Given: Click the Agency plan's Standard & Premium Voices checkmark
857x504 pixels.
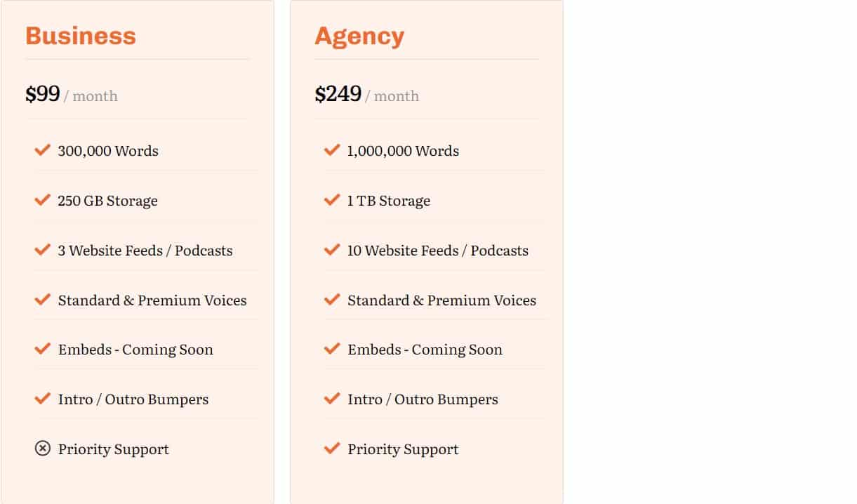Looking at the screenshot, I should pyautogui.click(x=332, y=300).
